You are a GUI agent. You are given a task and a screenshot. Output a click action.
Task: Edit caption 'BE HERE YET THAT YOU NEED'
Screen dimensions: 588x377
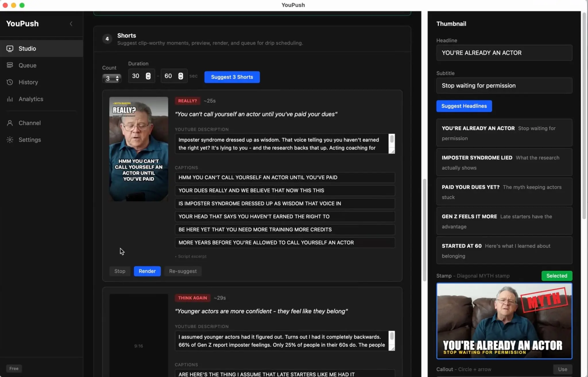pos(285,230)
